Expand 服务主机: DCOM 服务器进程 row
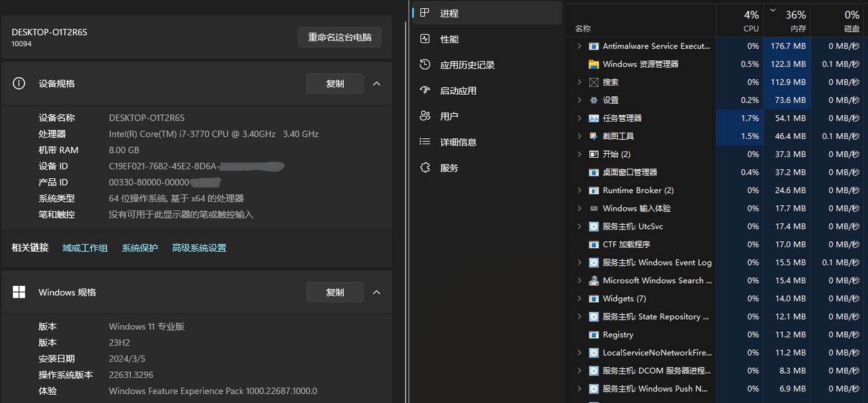This screenshot has width=868, height=403. click(579, 370)
